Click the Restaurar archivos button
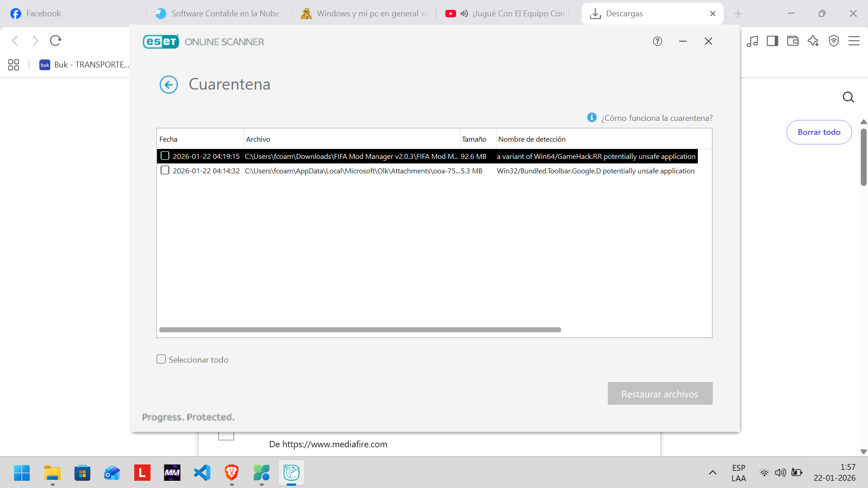This screenshot has height=488, width=868. tap(659, 393)
